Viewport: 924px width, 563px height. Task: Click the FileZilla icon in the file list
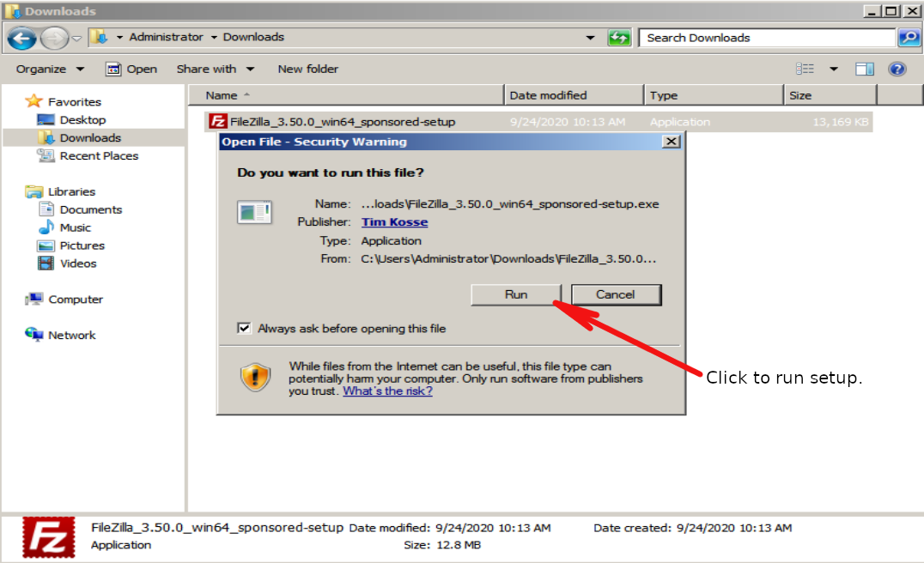coord(217,121)
